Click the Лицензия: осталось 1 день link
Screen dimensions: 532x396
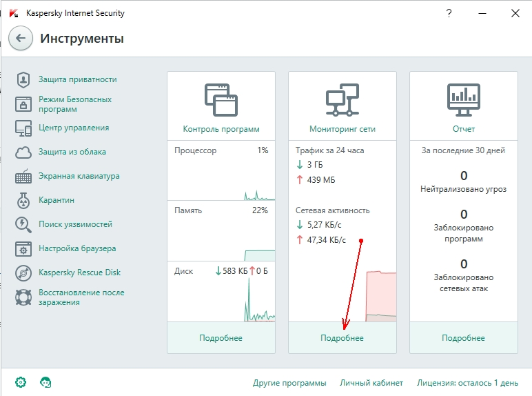click(x=467, y=383)
